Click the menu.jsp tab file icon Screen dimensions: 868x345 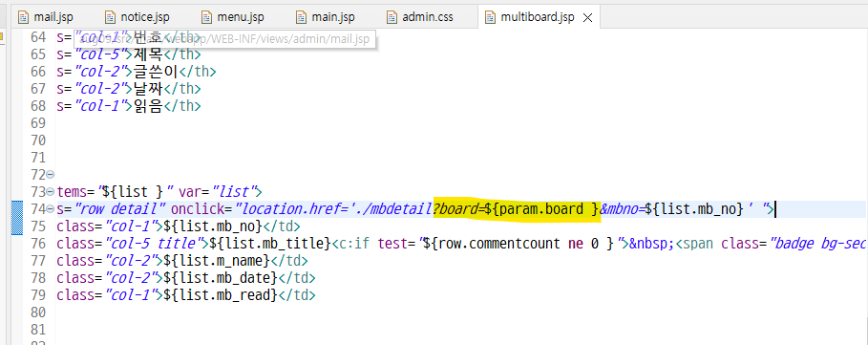pyautogui.click(x=206, y=17)
